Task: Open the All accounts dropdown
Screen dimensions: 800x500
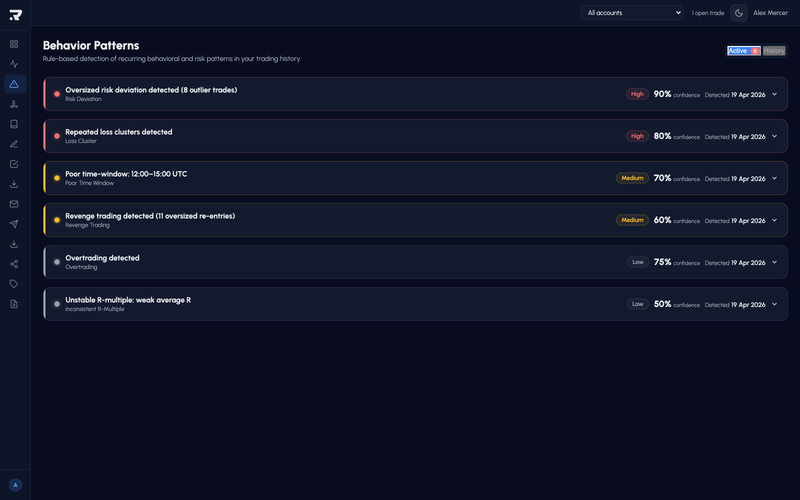Action: (x=632, y=13)
